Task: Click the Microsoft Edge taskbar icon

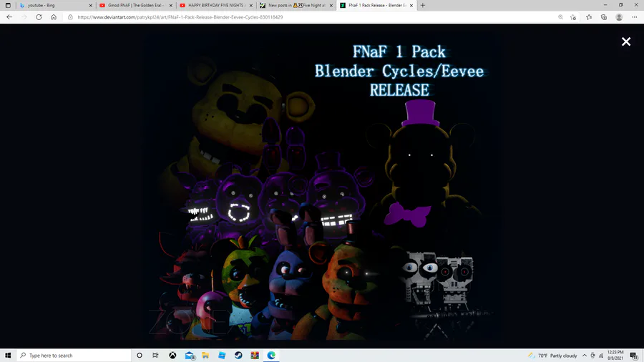Action: 271,356
